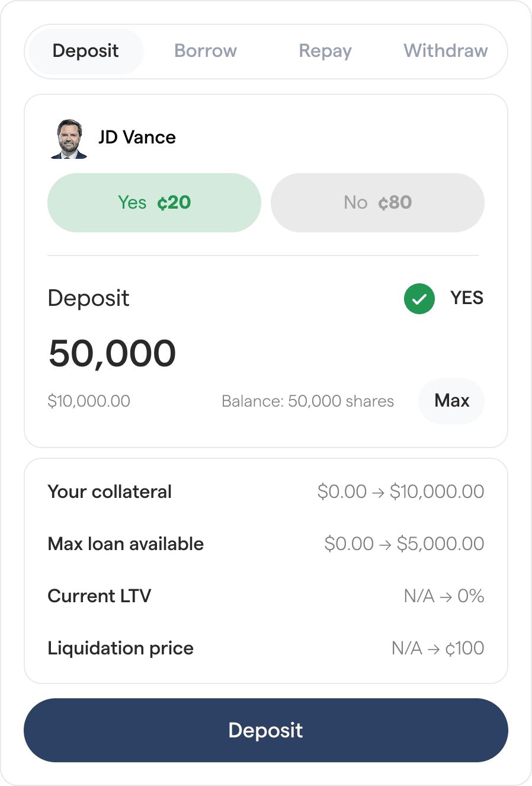Click the JD Vance market name
Viewport: 532px width, 786px height.
coord(137,138)
